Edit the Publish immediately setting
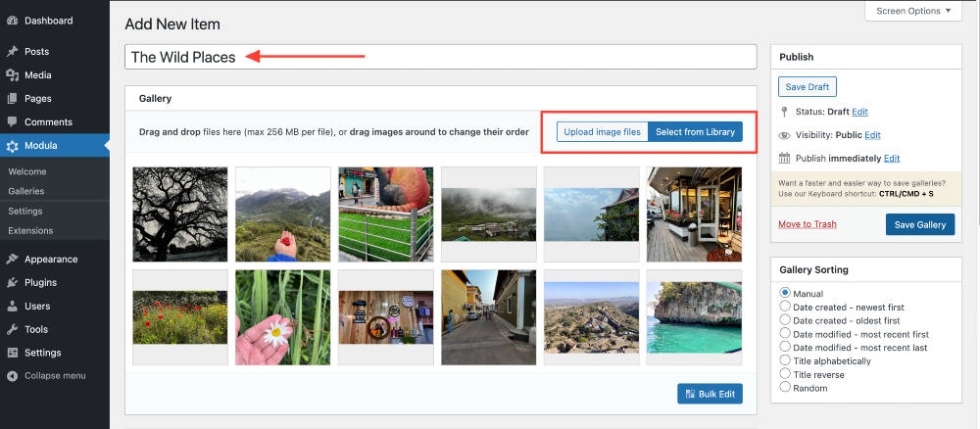Viewport: 980px width, 429px height. (892, 158)
